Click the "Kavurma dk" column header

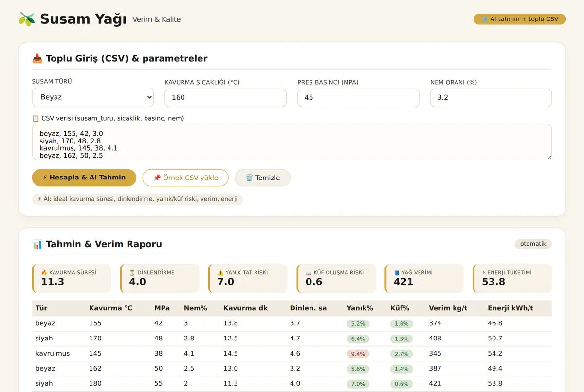tap(246, 308)
